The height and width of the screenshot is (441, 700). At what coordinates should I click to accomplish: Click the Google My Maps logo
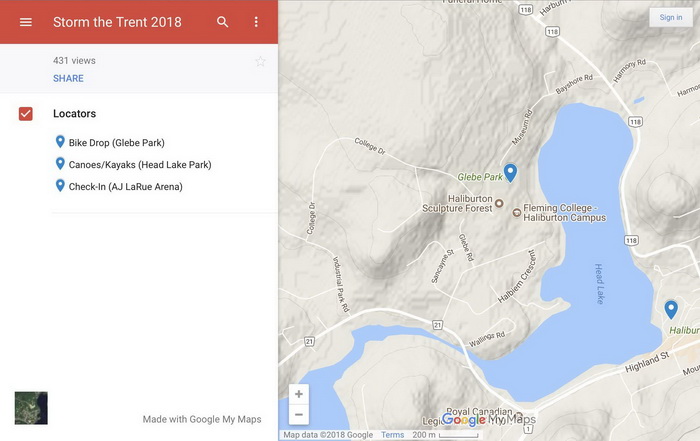488,420
